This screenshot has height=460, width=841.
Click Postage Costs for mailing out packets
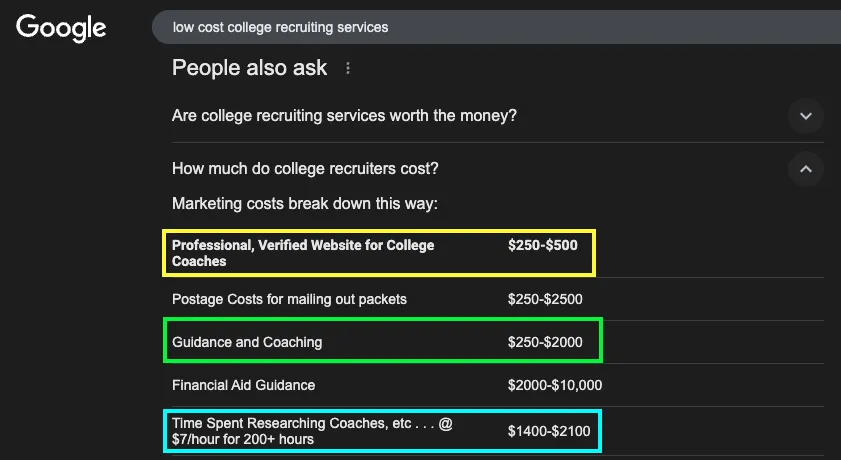click(x=289, y=299)
